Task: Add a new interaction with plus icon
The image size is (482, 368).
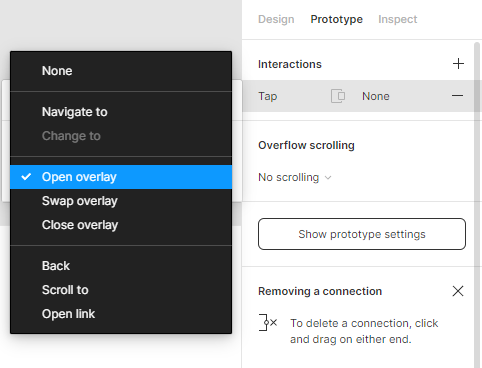Action: point(458,64)
